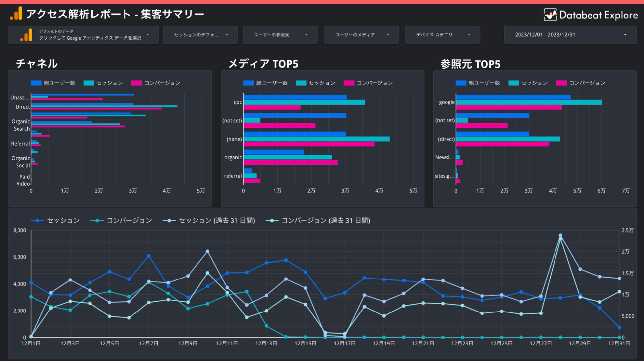The width and height of the screenshot is (644, 361).
Task: Click the Databeat Explore logo icon
Action: [550, 15]
